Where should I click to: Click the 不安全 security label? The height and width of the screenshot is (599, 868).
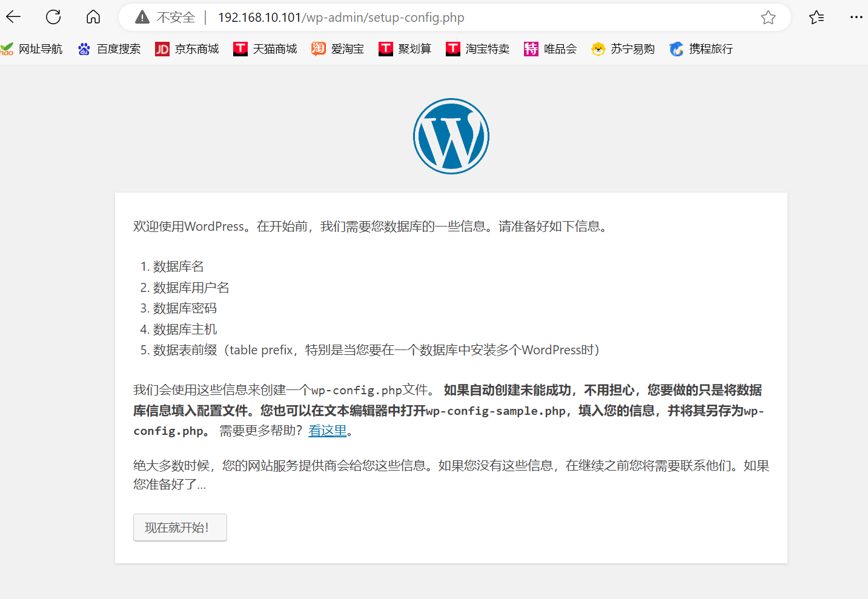176,18
